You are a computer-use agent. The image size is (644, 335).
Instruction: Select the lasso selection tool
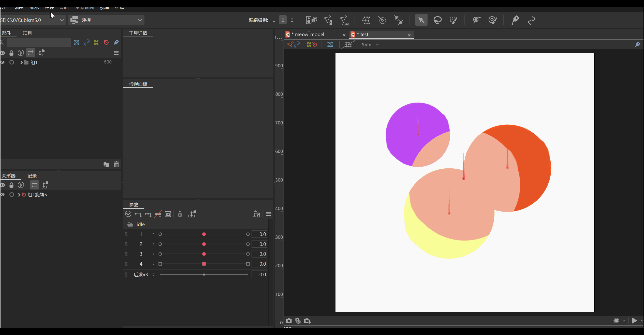click(437, 20)
